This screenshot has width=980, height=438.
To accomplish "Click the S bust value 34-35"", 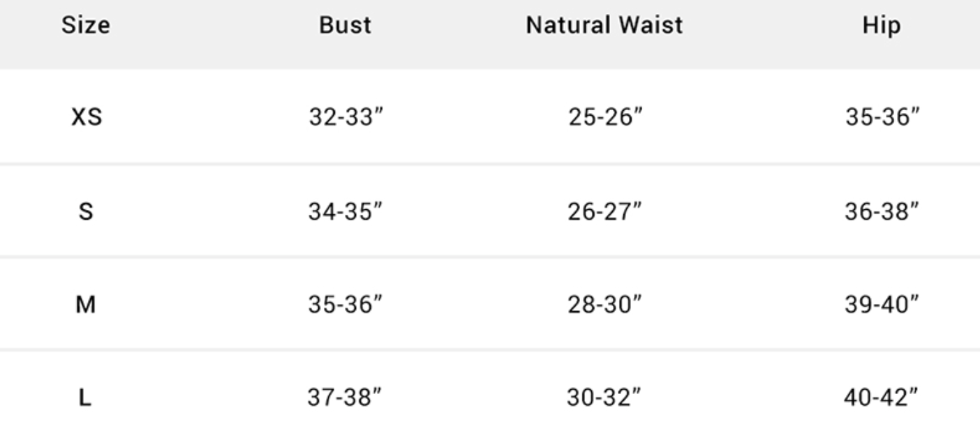I will click(x=346, y=211).
